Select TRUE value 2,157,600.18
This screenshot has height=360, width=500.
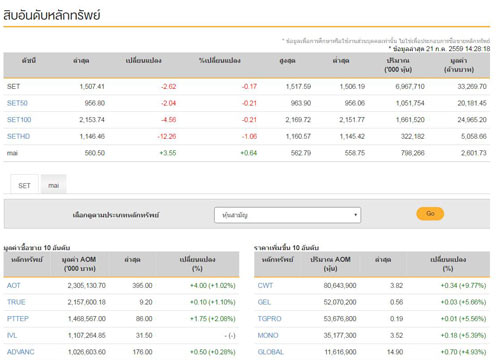tap(87, 302)
